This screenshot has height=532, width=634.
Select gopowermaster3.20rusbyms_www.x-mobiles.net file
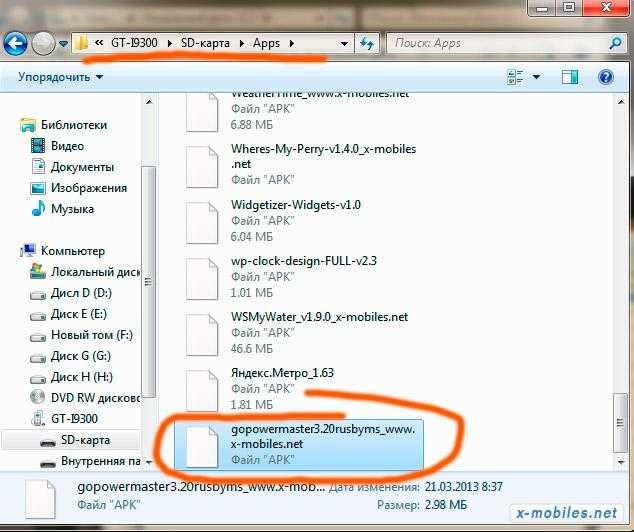tap(299, 445)
